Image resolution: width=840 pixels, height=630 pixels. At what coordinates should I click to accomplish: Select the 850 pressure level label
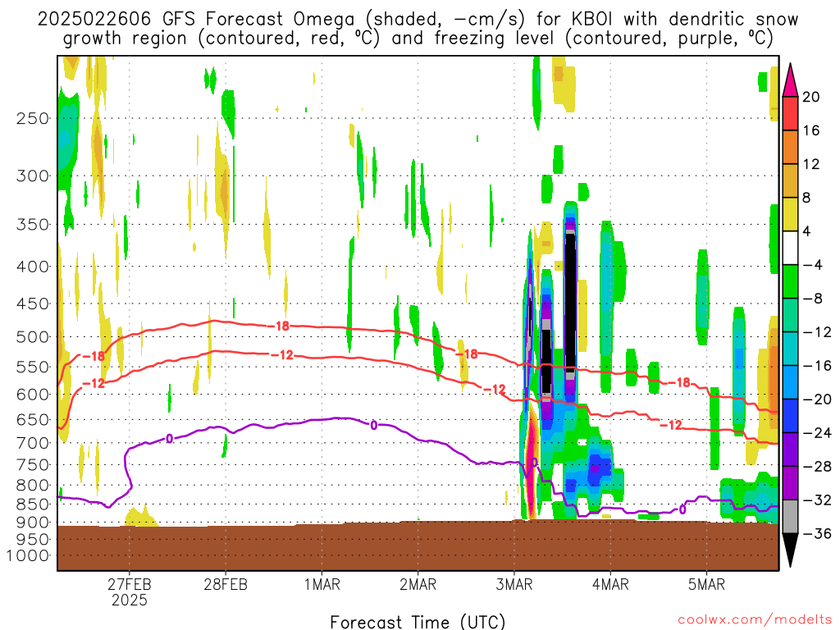point(33,504)
